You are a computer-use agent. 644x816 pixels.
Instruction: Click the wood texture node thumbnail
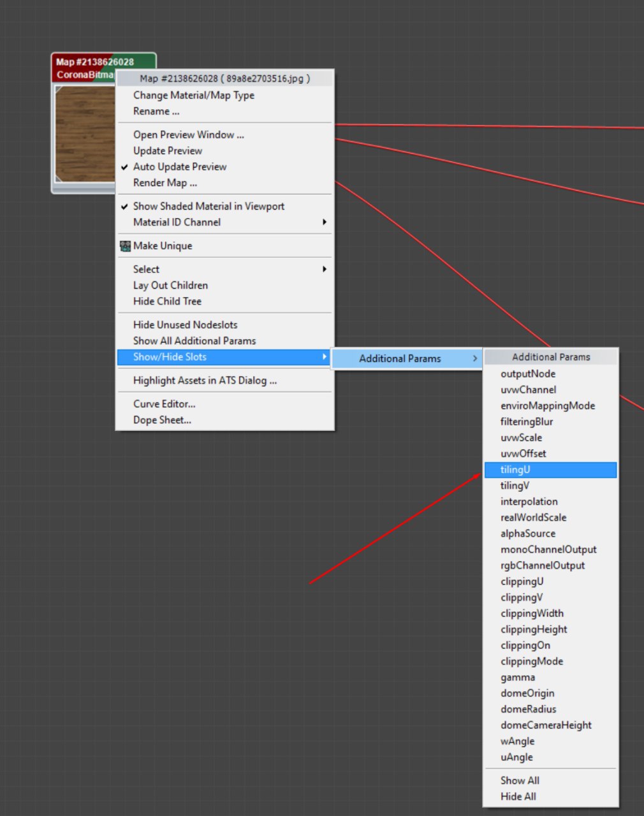click(85, 135)
